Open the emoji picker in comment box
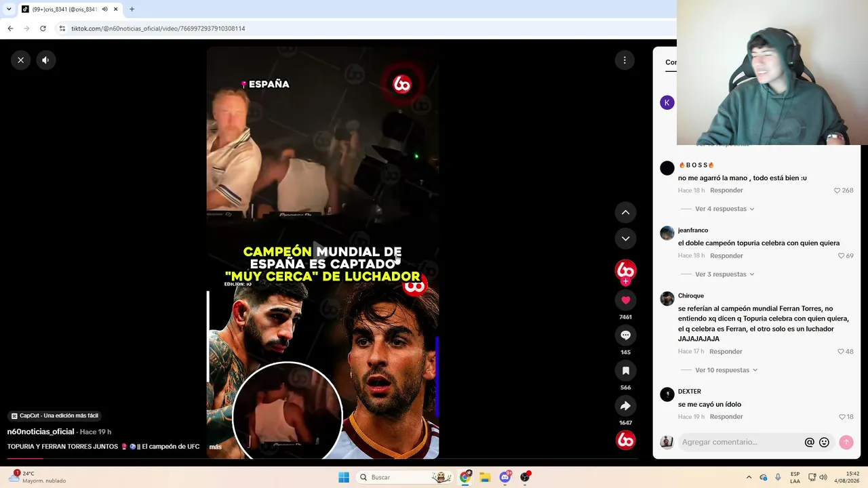The width and height of the screenshot is (868, 488). pos(824,443)
